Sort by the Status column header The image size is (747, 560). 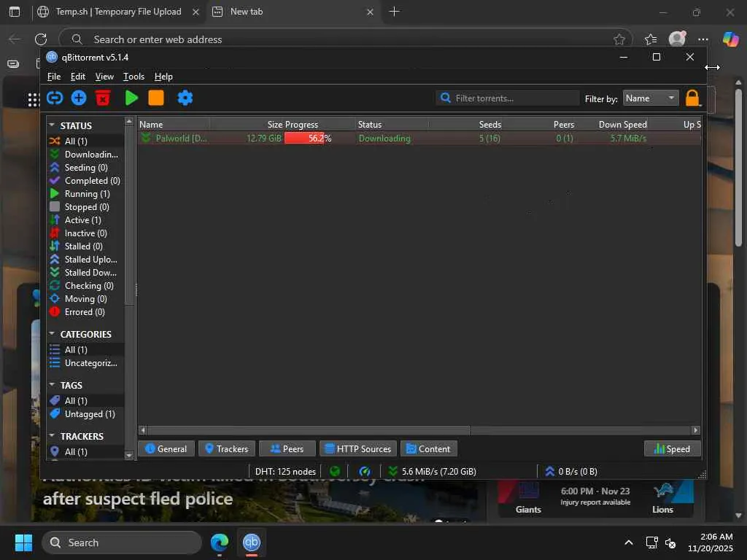pos(392,124)
